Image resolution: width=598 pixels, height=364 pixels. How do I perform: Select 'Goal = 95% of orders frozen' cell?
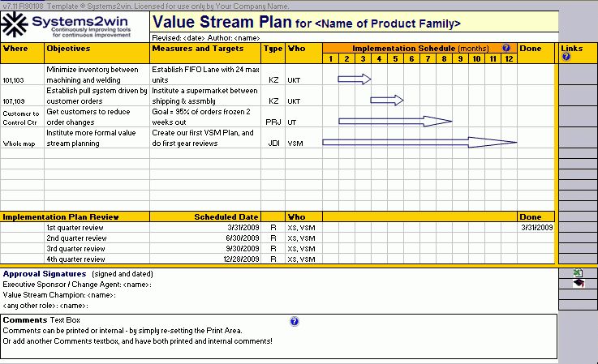point(205,117)
